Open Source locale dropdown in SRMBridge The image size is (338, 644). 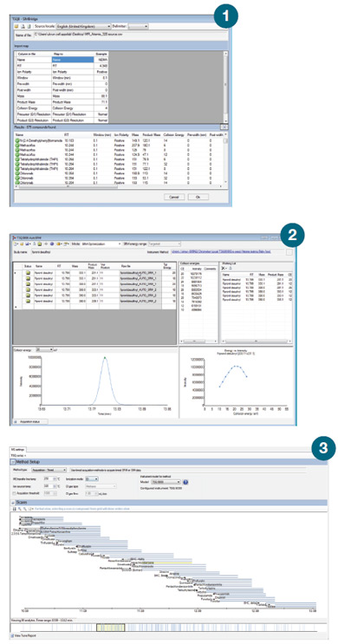click(x=83, y=26)
